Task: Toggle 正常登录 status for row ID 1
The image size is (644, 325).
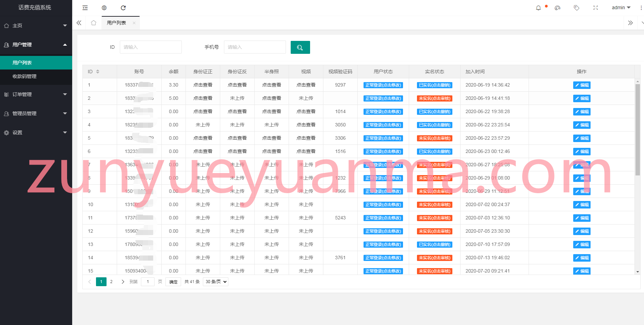Action: (383, 85)
